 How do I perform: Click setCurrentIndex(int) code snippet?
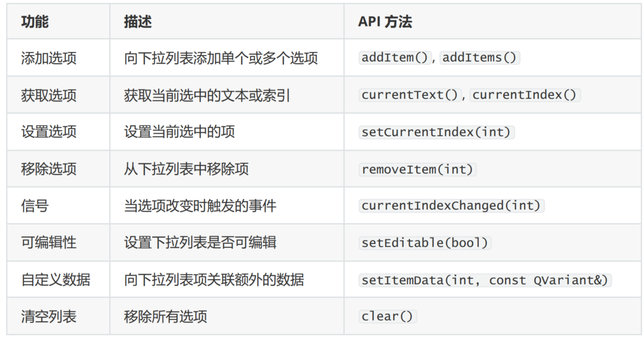pos(436,132)
